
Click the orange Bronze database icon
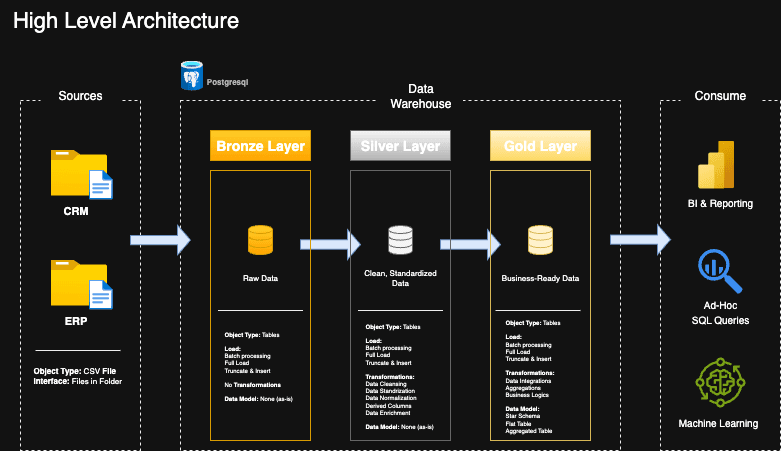[260, 240]
